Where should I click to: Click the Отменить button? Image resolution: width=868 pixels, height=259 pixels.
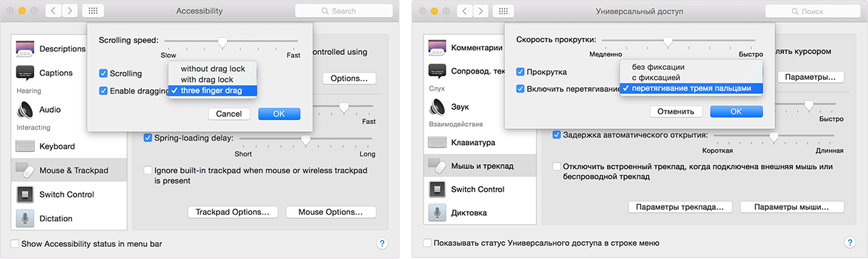[675, 111]
